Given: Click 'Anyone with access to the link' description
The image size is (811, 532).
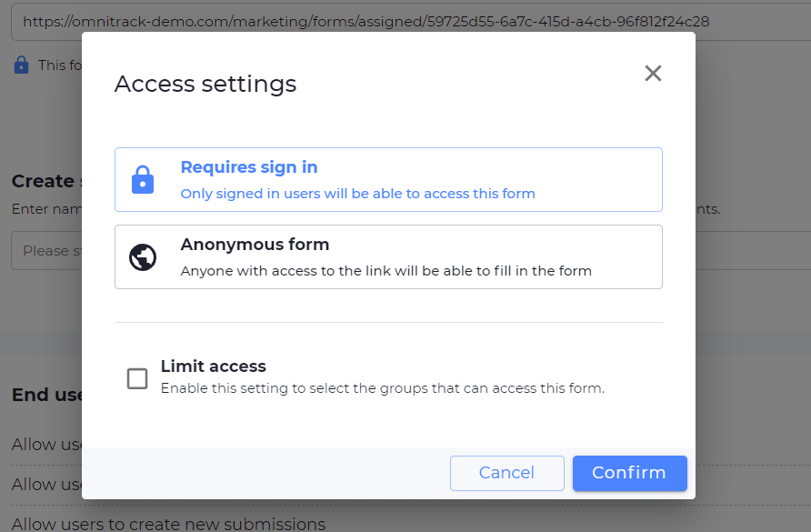Looking at the screenshot, I should (x=385, y=271).
